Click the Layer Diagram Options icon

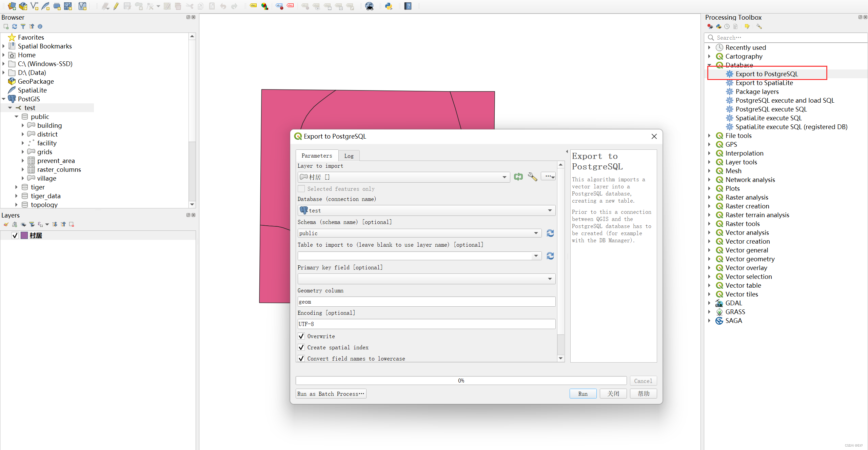click(x=265, y=6)
